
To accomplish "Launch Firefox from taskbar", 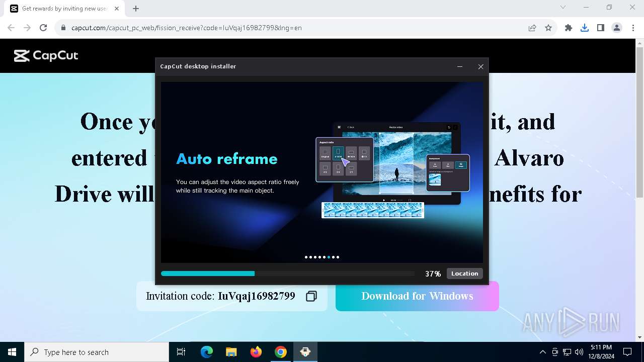I will point(256,352).
